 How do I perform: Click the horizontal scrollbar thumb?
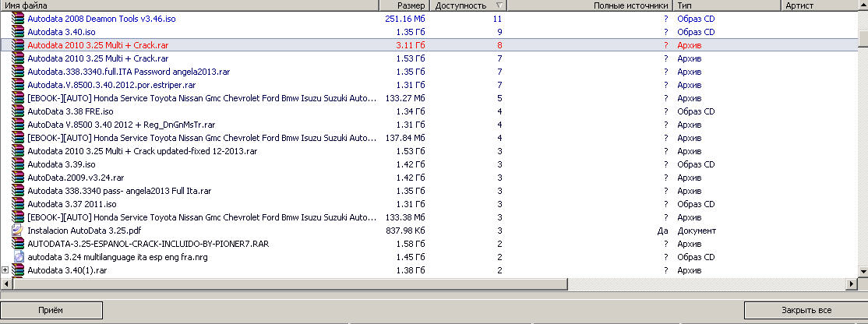[290, 283]
